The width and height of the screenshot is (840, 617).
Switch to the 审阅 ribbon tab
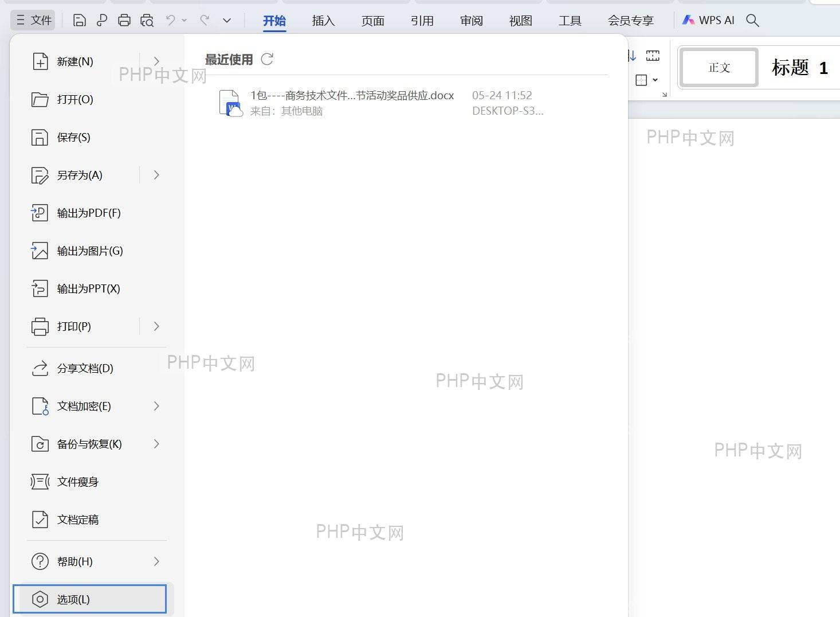pos(471,21)
